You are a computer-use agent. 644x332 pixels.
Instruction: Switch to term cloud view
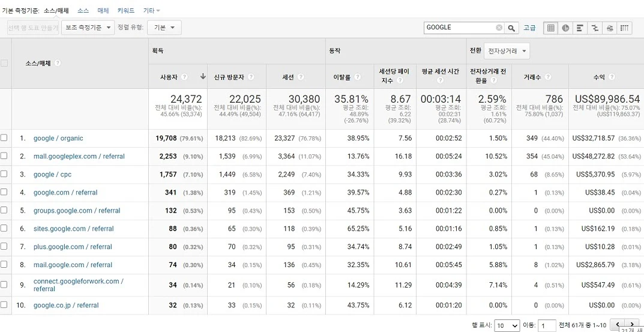pyautogui.click(x=610, y=28)
